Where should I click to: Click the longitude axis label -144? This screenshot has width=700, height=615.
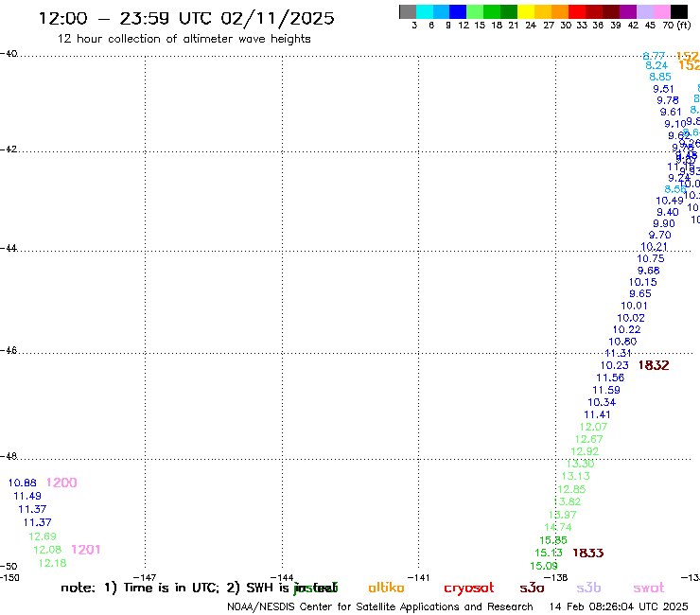point(282,578)
